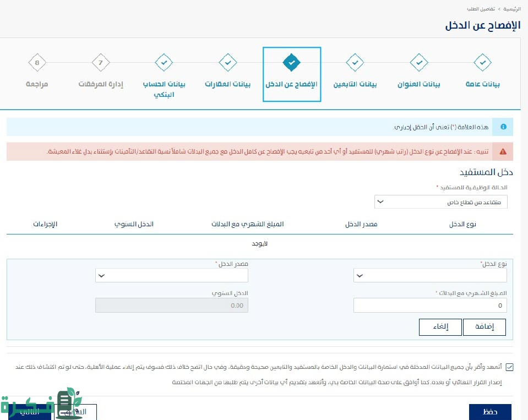Click the إلغاء button
Image resolution: width=528 pixels, height=420 pixels.
440,327
